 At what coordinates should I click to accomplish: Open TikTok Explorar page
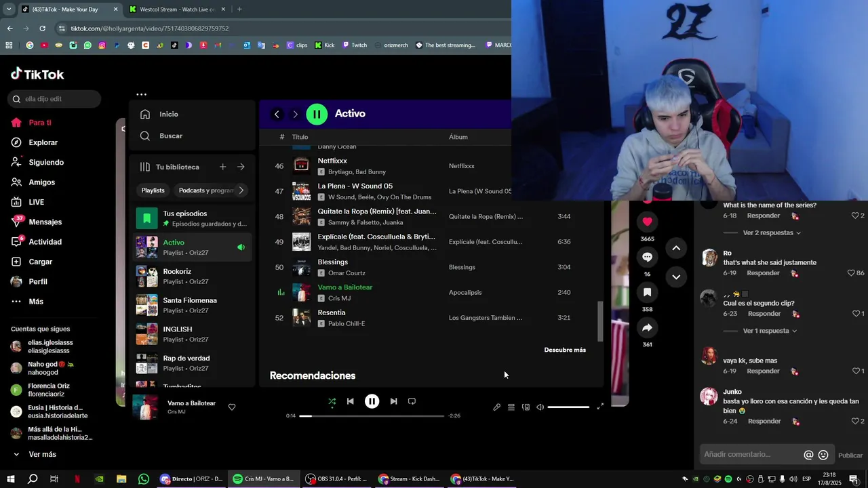point(43,142)
